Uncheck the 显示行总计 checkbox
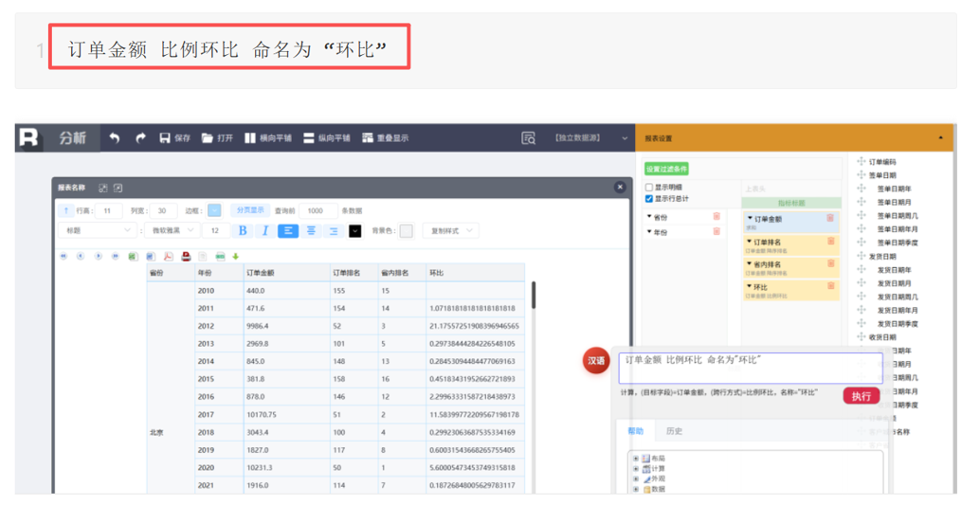Viewport: 980px width, 505px height. click(649, 199)
